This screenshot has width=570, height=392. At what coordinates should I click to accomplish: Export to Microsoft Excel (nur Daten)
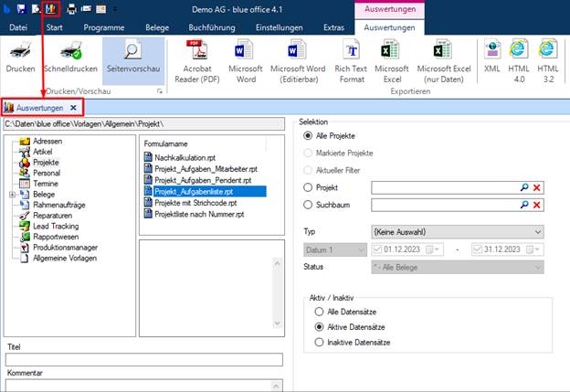444,61
